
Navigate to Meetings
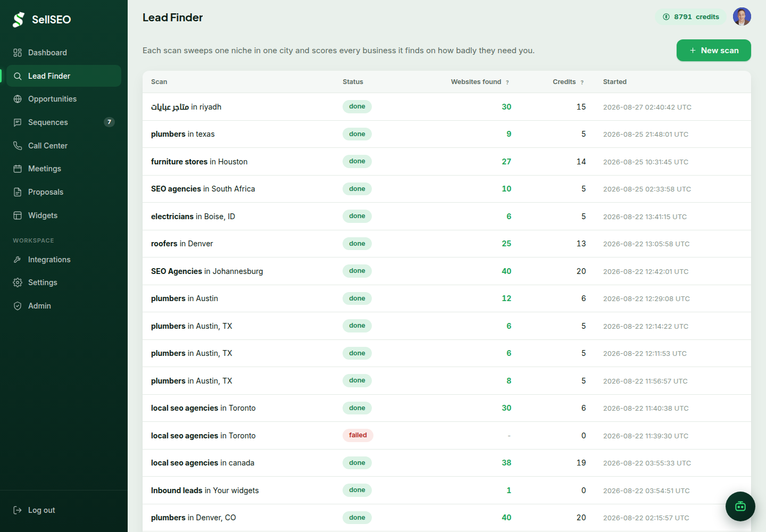tap(64, 169)
